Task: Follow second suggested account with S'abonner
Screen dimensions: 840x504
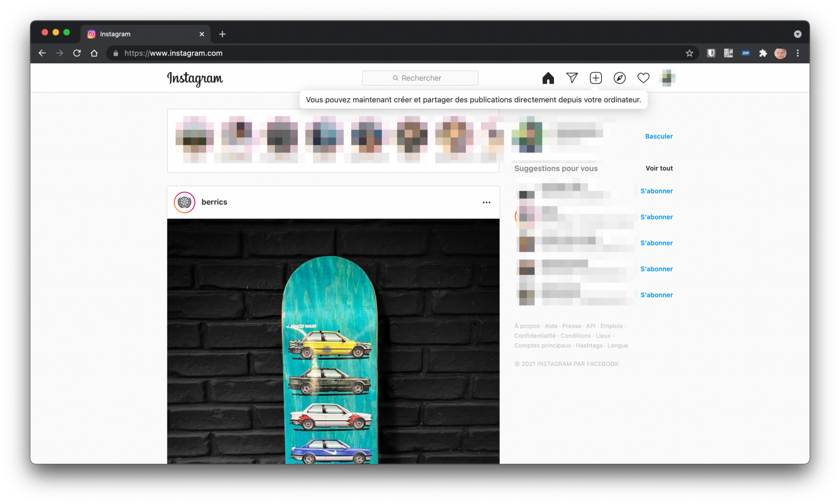Action: coord(656,217)
